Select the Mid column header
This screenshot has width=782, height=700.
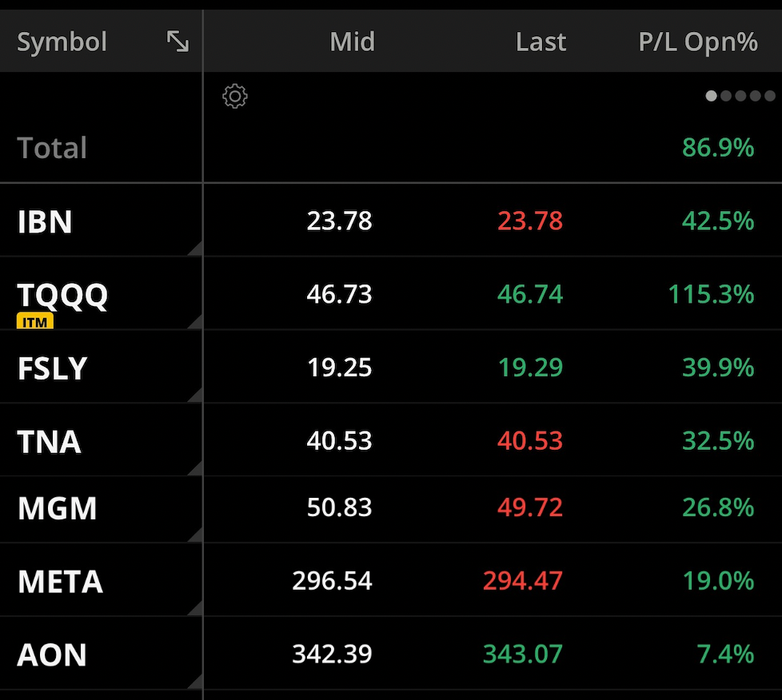352,41
